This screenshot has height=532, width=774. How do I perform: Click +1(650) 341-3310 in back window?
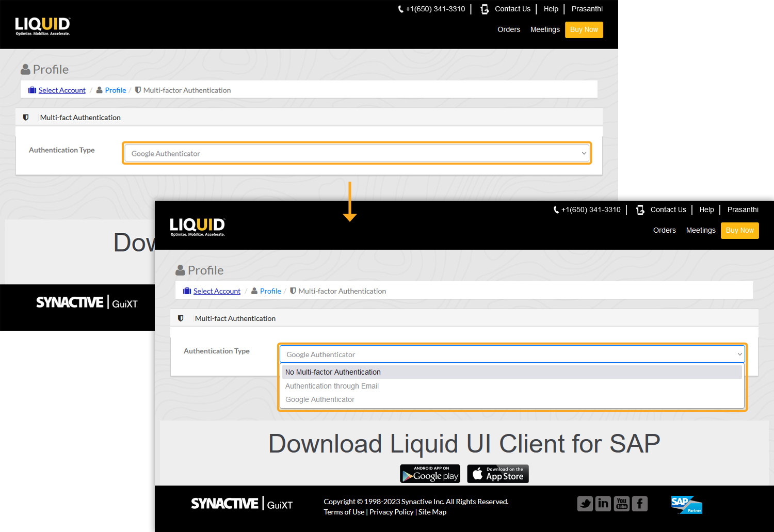click(x=436, y=9)
